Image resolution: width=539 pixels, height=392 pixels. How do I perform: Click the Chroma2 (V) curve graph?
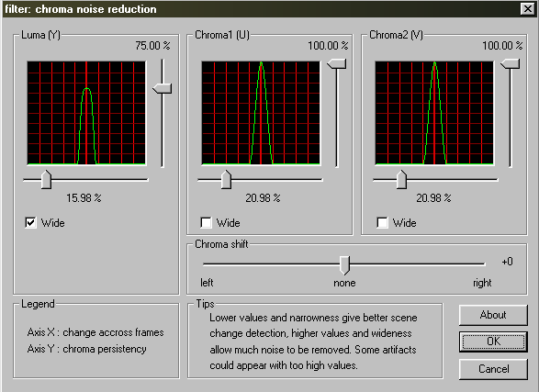click(434, 113)
